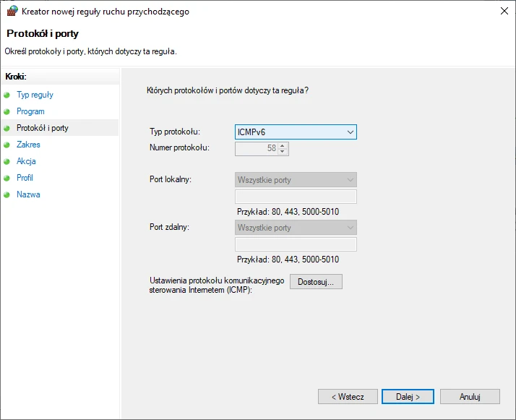The height and width of the screenshot is (420, 516).
Task: Cancel the wizard with Anuluj
Action: (x=470, y=397)
